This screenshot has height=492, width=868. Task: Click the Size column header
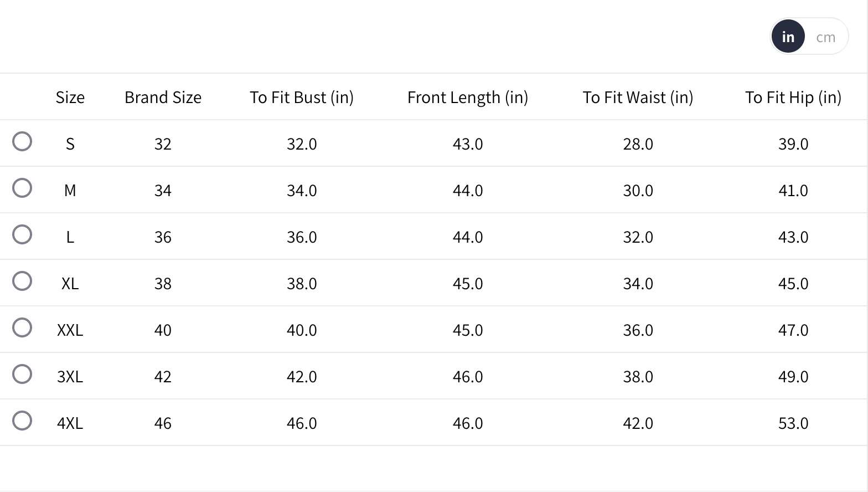tap(70, 98)
